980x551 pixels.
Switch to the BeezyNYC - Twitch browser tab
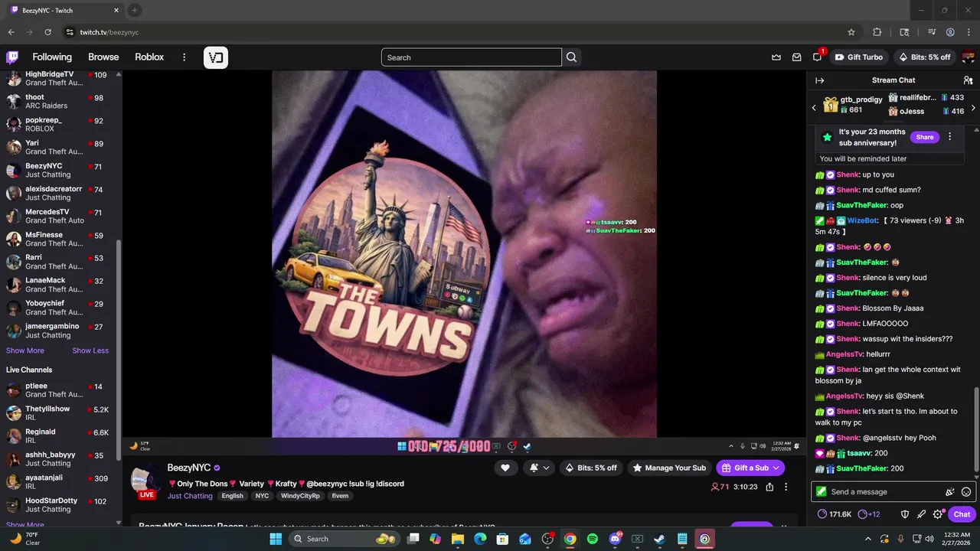65,11
